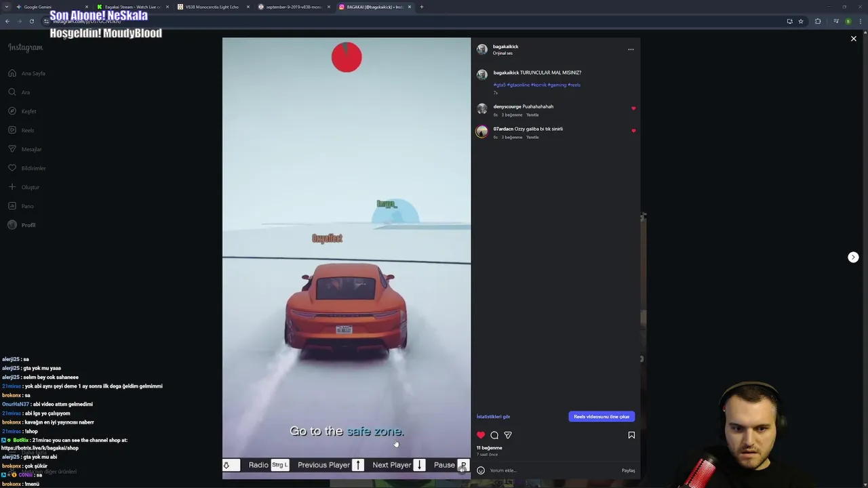The width and height of the screenshot is (868, 488).
Task: Open the #reels hashtag
Action: tap(574, 85)
